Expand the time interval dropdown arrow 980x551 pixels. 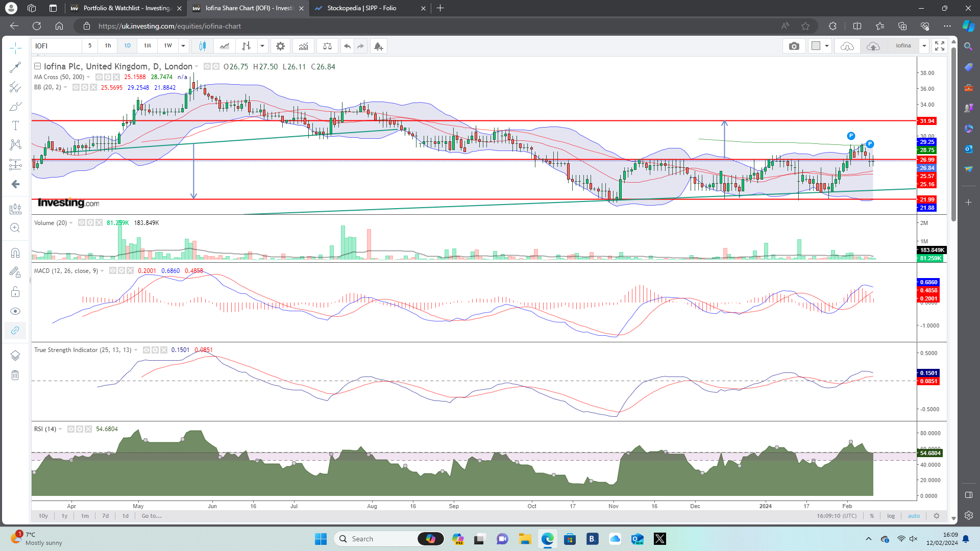pyautogui.click(x=183, y=46)
